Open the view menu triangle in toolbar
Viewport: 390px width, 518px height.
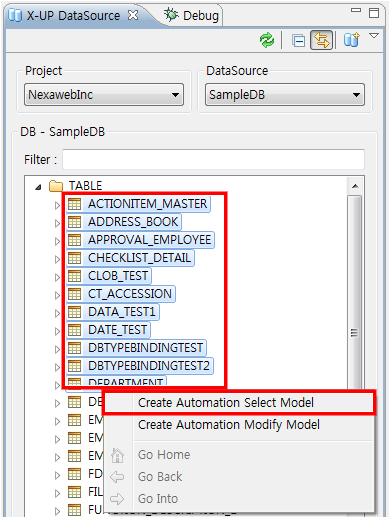pyautogui.click(x=375, y=35)
